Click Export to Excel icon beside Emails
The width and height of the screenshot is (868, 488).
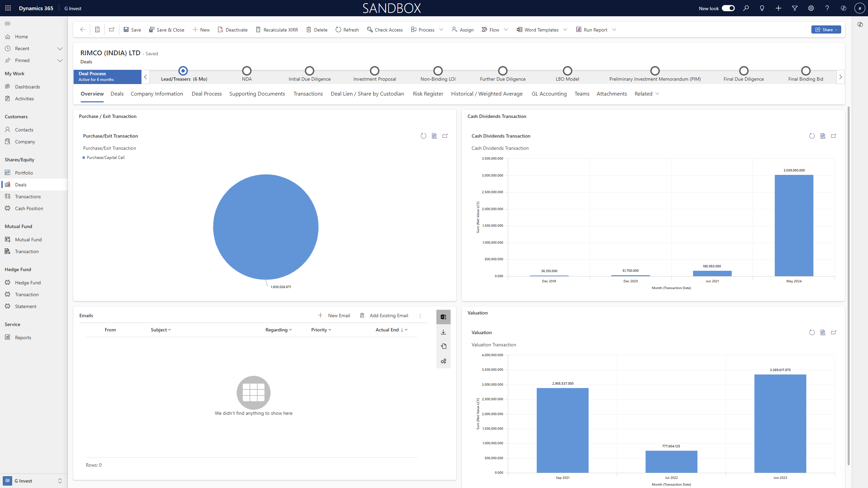(443, 317)
